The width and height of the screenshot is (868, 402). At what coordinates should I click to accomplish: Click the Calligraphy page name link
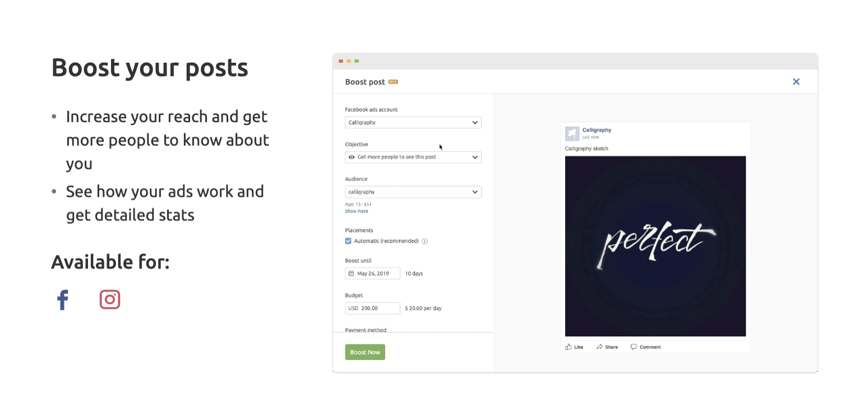pyautogui.click(x=597, y=130)
